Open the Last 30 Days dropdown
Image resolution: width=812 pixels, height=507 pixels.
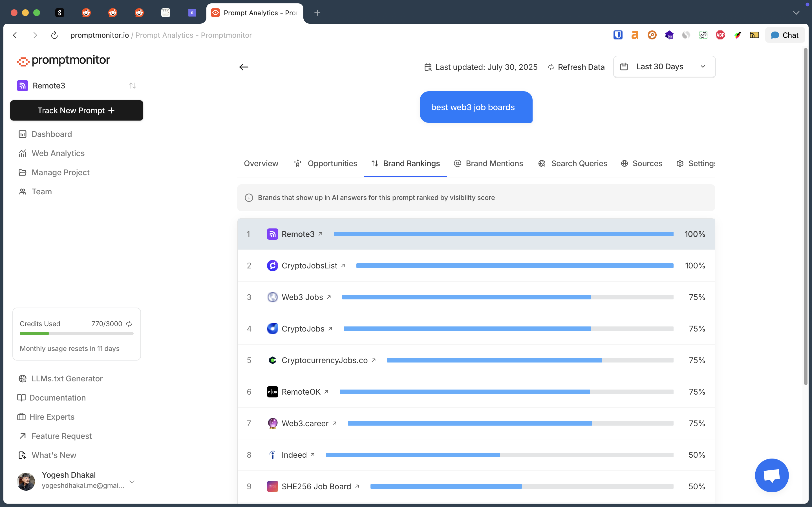coord(664,67)
